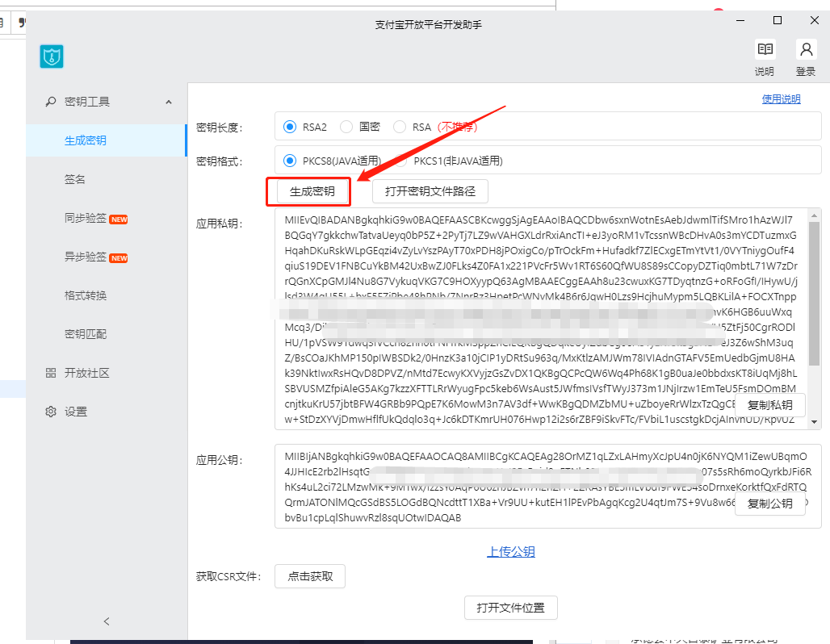The height and width of the screenshot is (644, 830).
Task: Click private key scrollbar down arrow
Action: coord(815,422)
